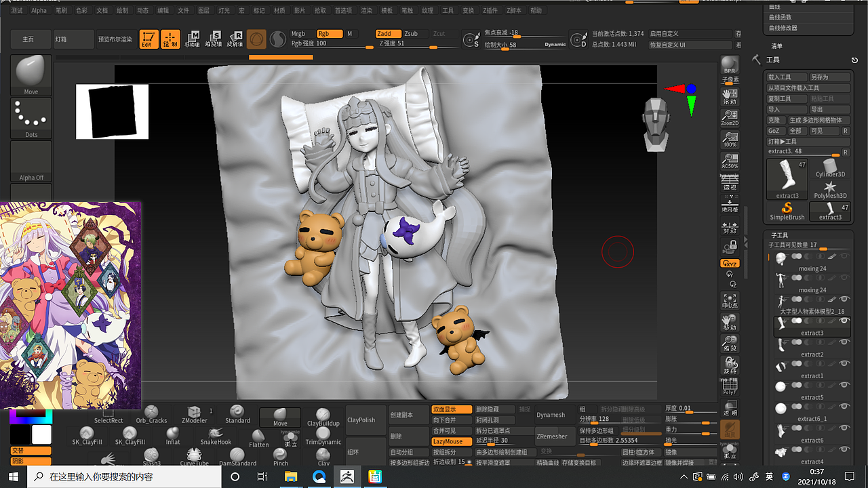868x488 pixels.
Task: Activate the Edit mode button
Action: [149, 39]
